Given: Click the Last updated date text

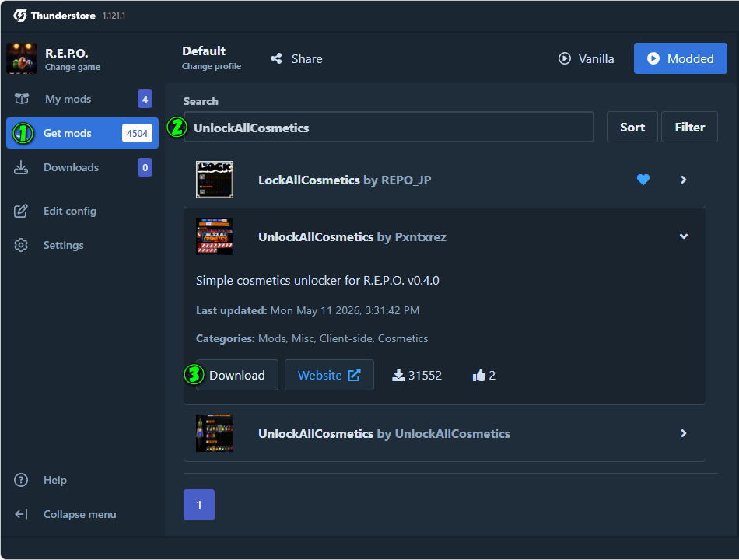Looking at the screenshot, I should point(345,310).
